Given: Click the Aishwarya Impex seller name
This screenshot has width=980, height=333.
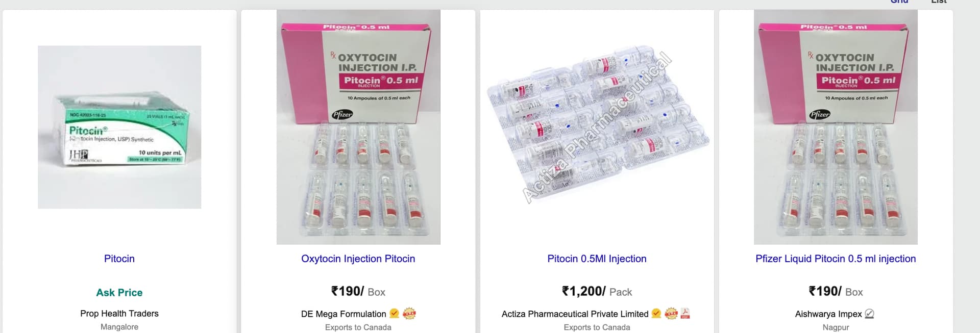Looking at the screenshot, I should (828, 314).
